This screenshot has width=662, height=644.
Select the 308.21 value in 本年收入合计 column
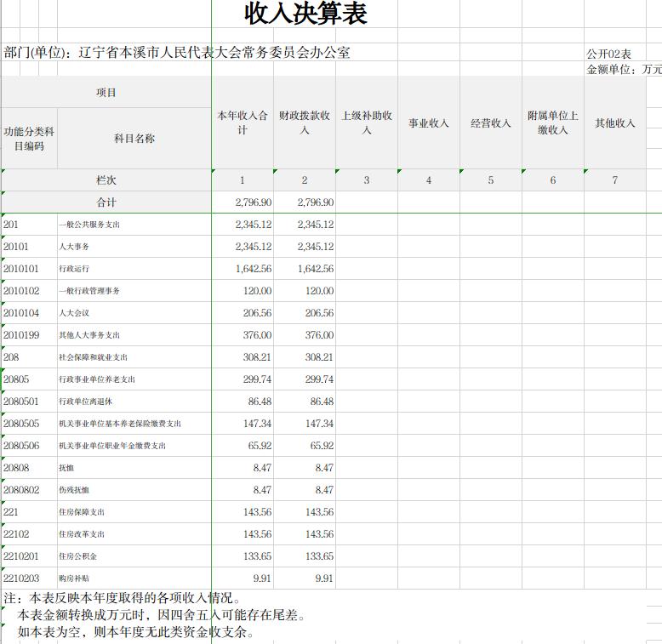pyautogui.click(x=243, y=357)
